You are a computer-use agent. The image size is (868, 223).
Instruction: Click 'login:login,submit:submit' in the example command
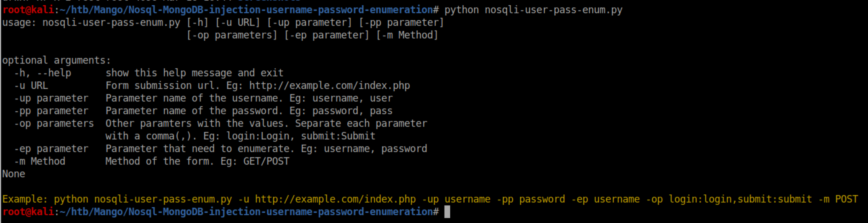[x=740, y=199]
